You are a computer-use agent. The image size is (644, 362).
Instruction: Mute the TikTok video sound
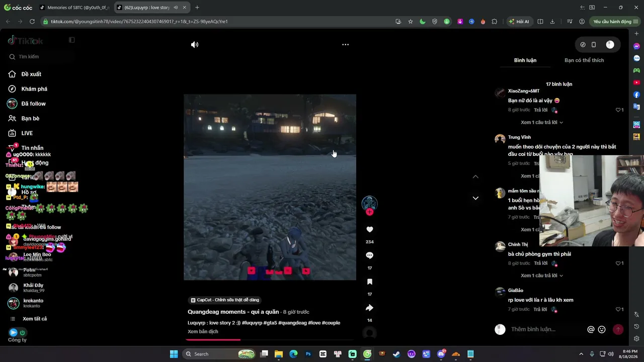195,45
